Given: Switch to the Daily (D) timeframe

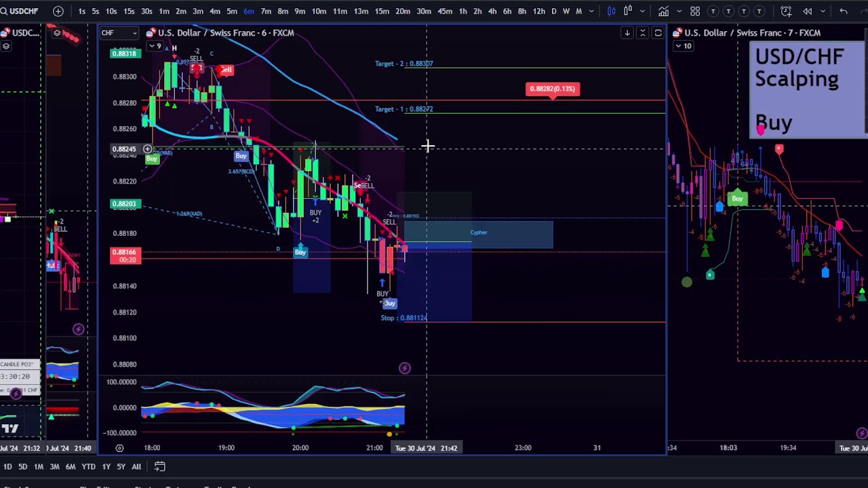Looking at the screenshot, I should (554, 11).
